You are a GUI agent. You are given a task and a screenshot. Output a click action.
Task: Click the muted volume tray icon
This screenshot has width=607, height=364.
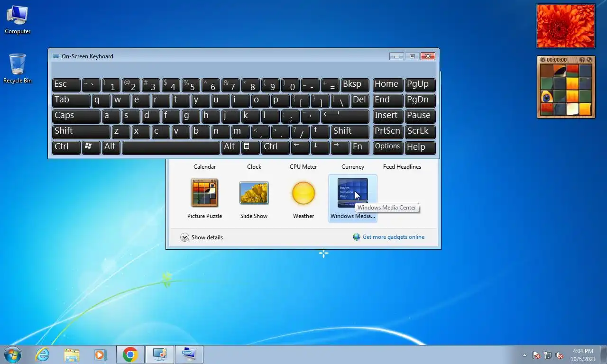(x=559, y=355)
